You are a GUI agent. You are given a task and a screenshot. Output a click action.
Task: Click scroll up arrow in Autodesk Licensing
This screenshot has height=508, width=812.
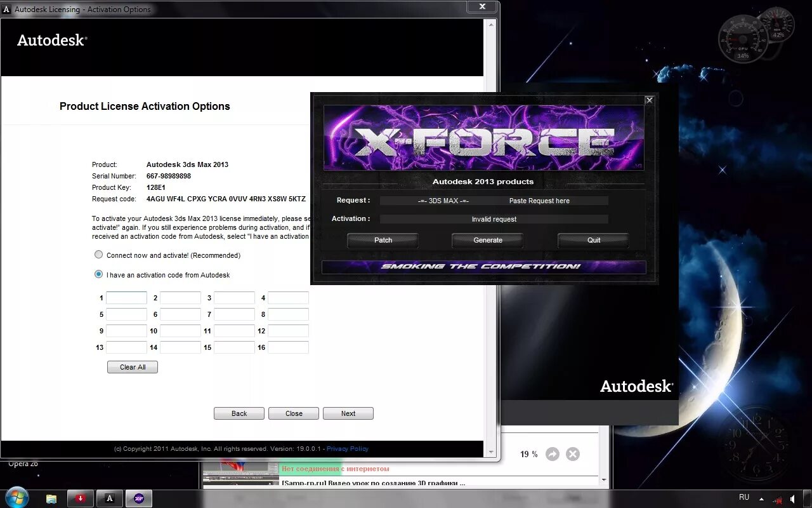click(490, 23)
